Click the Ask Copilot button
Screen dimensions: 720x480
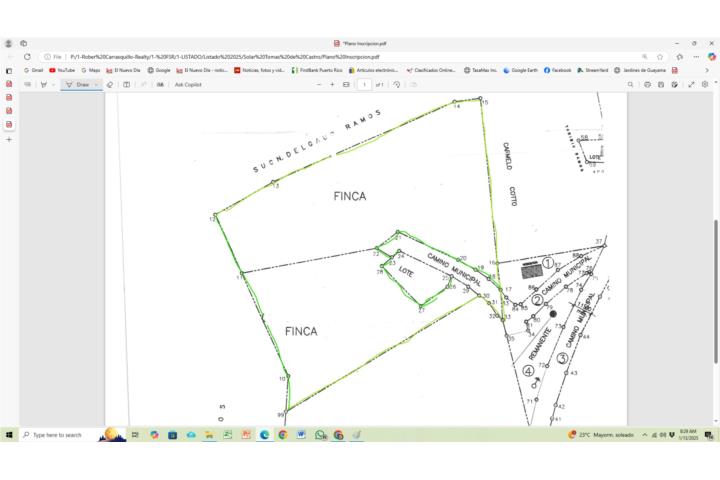tap(188, 85)
